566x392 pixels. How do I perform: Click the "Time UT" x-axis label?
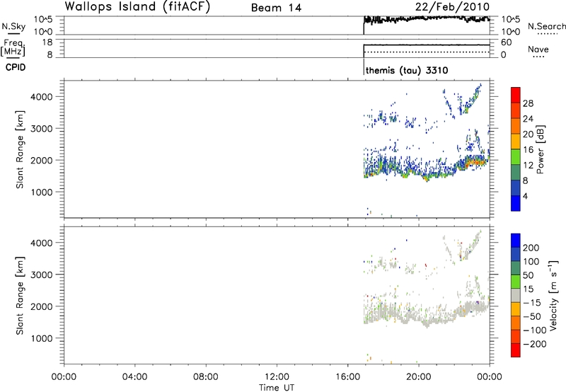[x=277, y=388]
